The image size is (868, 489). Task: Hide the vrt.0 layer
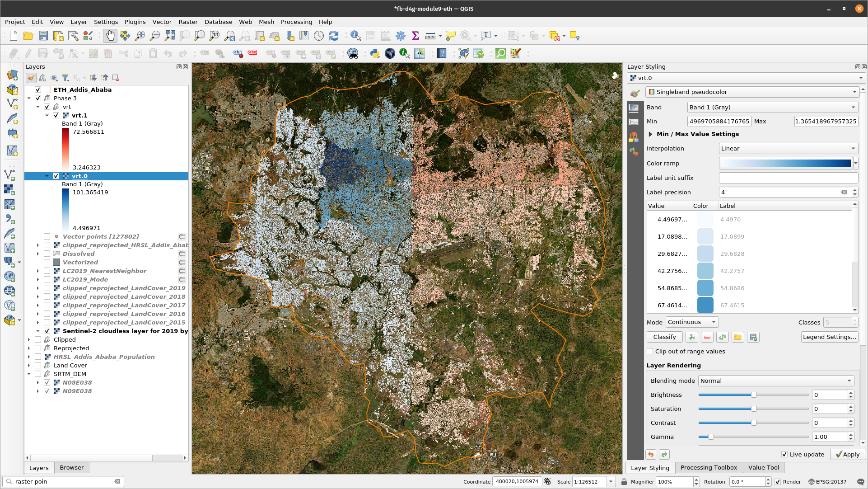56,176
